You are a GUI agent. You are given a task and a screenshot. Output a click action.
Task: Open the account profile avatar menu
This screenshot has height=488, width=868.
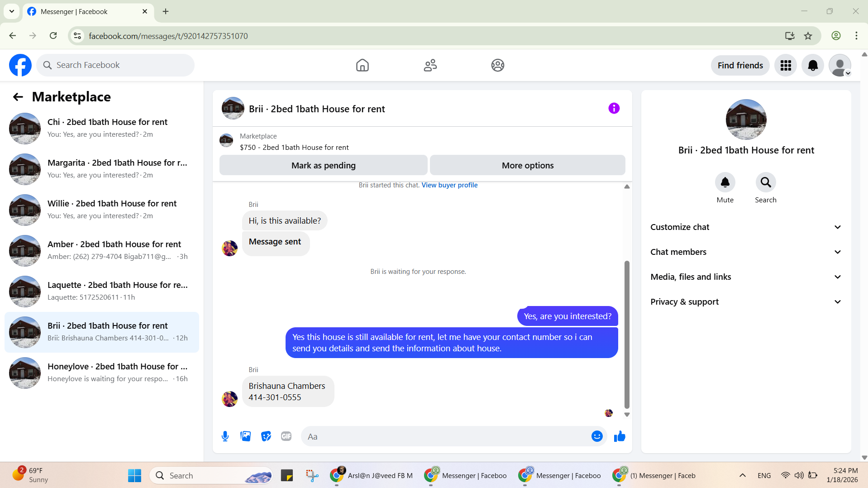pos(840,65)
